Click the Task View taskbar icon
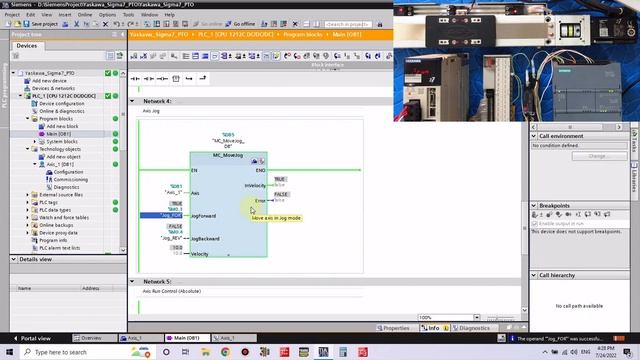This screenshot has width=640, height=360. (x=185, y=352)
